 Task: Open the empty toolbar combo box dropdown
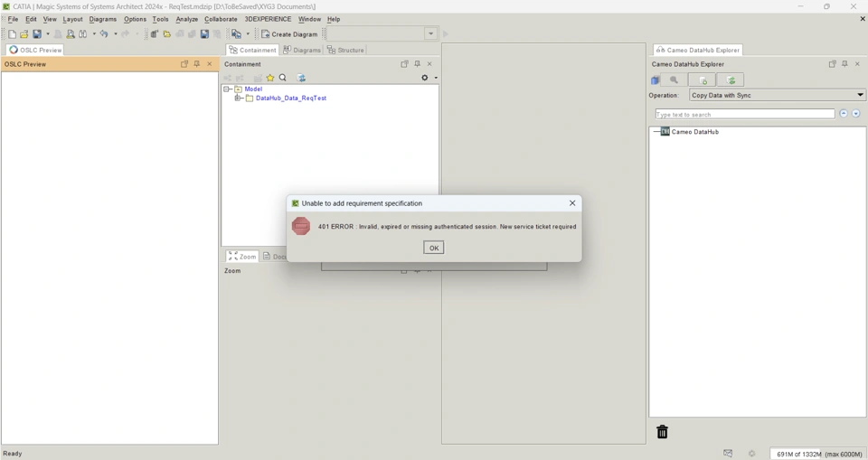[x=430, y=34]
